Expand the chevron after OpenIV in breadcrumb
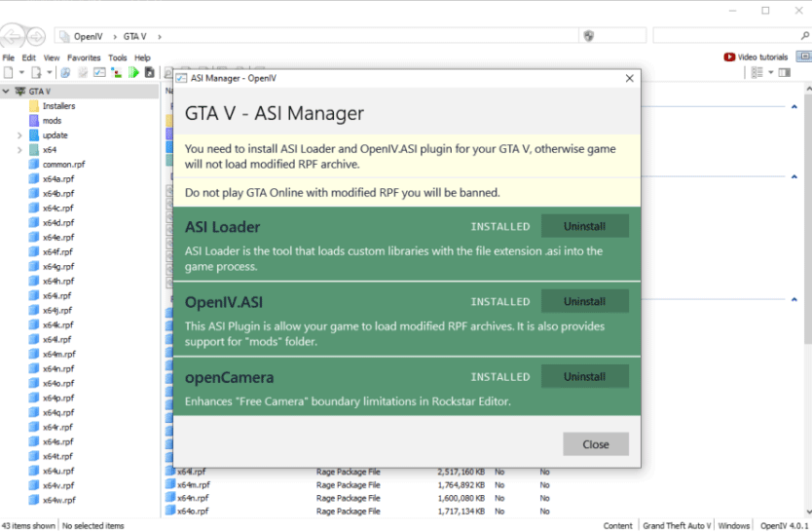Viewport: 812px width, 532px height. (115, 37)
